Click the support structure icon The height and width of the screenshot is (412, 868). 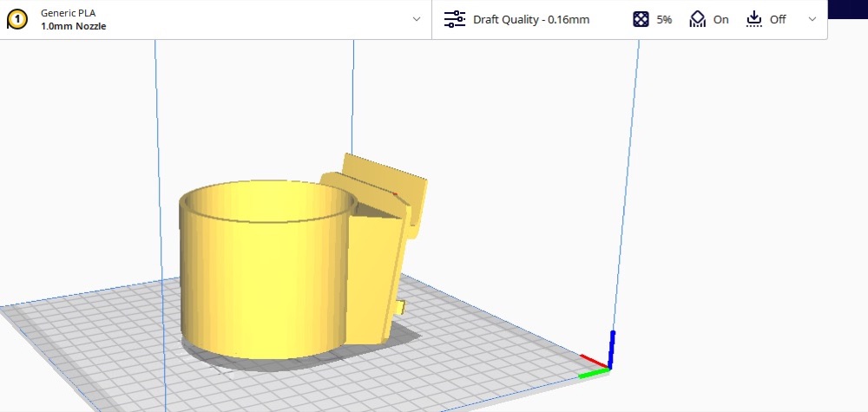(698, 19)
